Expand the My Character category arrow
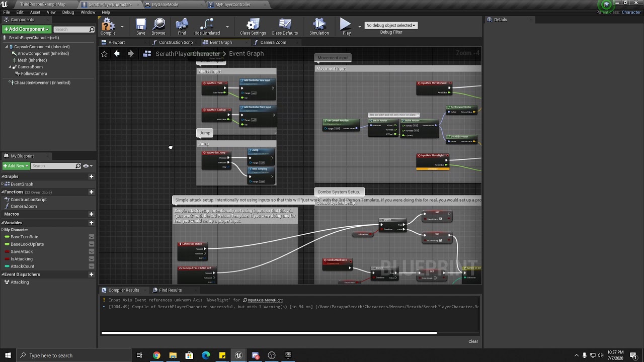This screenshot has width=644, height=362. click(x=3, y=230)
